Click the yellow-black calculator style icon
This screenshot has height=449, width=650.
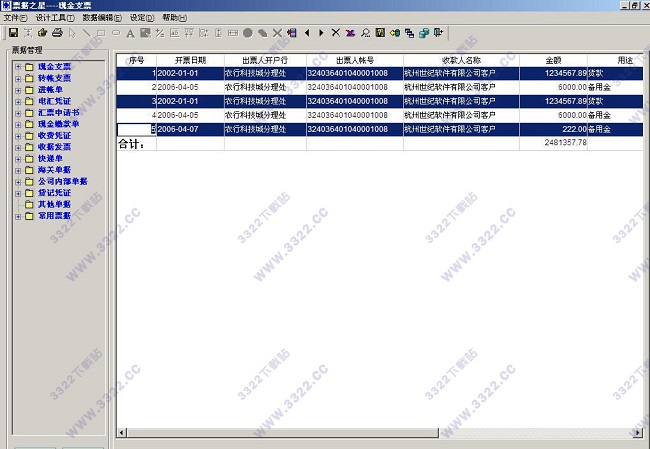coord(380,33)
